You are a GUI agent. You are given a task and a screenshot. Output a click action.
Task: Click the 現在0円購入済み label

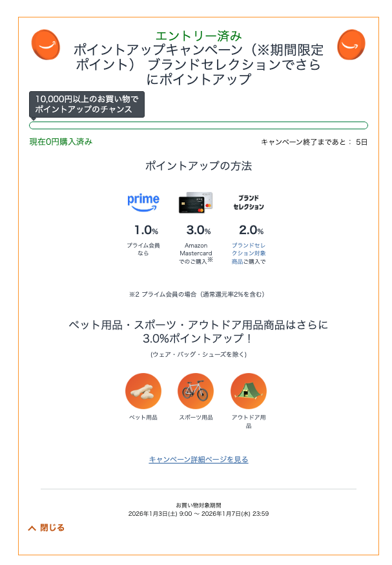click(x=61, y=142)
